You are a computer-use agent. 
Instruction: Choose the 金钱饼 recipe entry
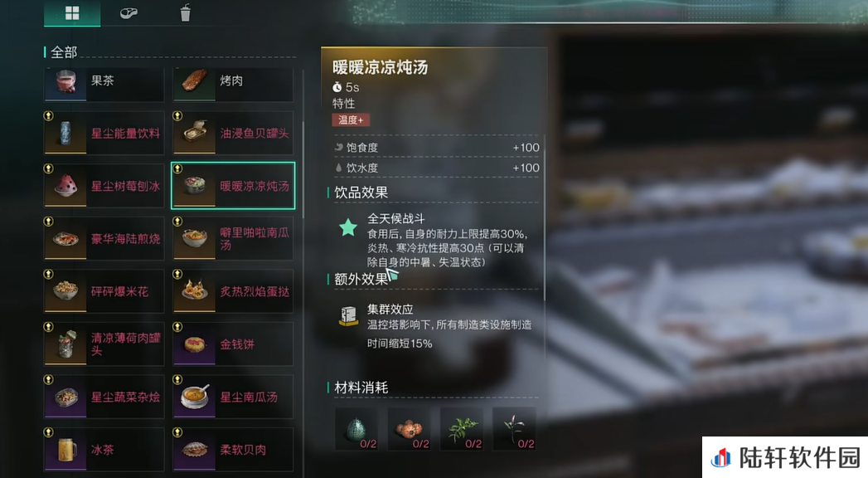(x=233, y=344)
